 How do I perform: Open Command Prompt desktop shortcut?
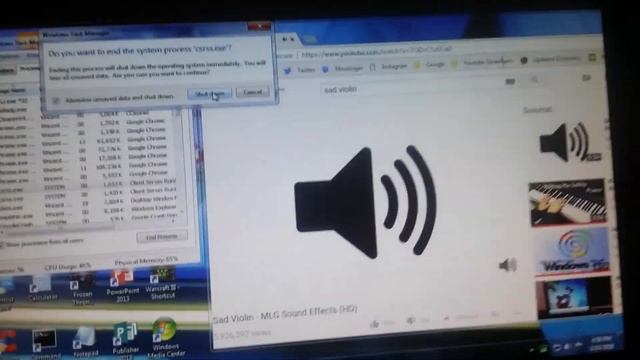pyautogui.click(x=44, y=344)
